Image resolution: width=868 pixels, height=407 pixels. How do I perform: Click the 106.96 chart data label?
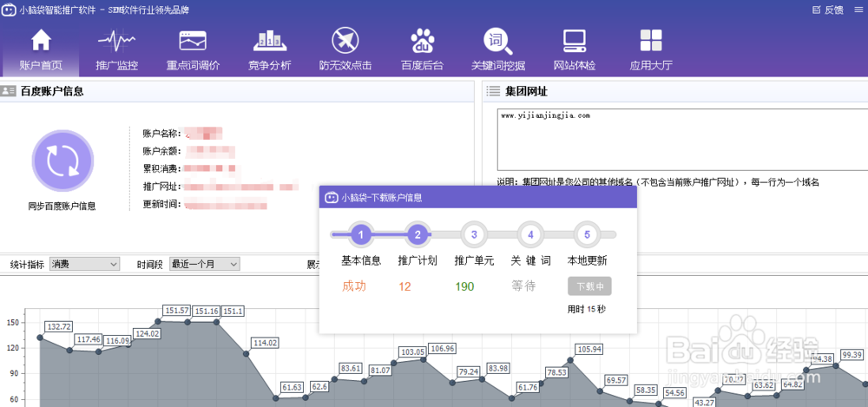443,348
